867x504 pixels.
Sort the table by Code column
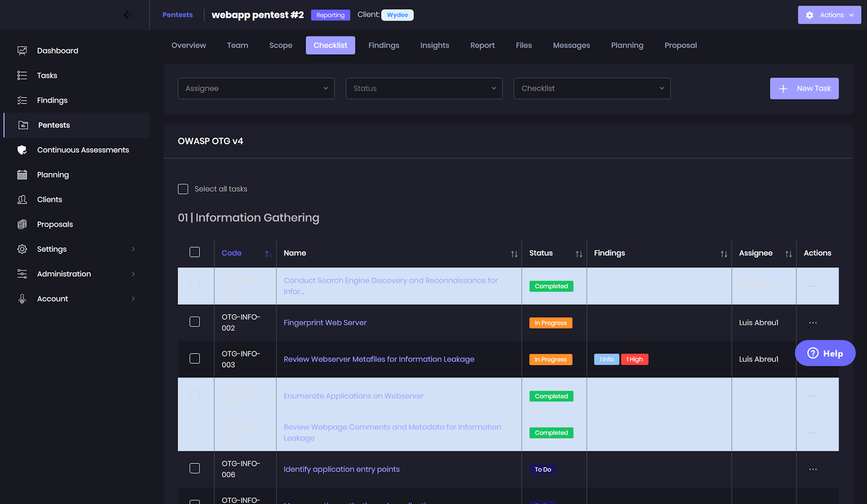pos(268,254)
